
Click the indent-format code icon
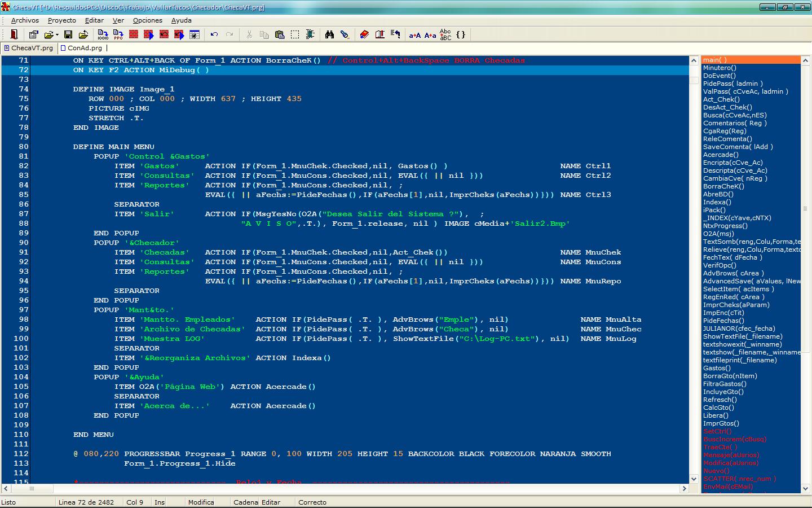pyautogui.click(x=310, y=34)
